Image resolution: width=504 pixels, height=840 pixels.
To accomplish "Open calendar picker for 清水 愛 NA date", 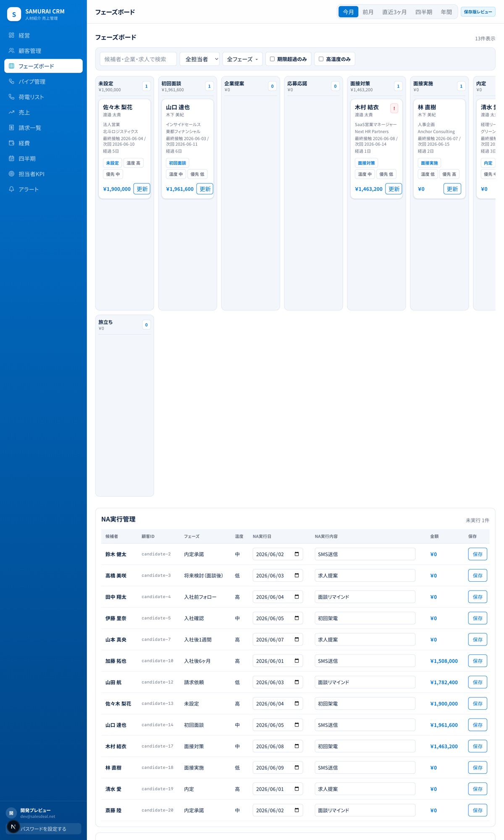I will click(297, 789).
